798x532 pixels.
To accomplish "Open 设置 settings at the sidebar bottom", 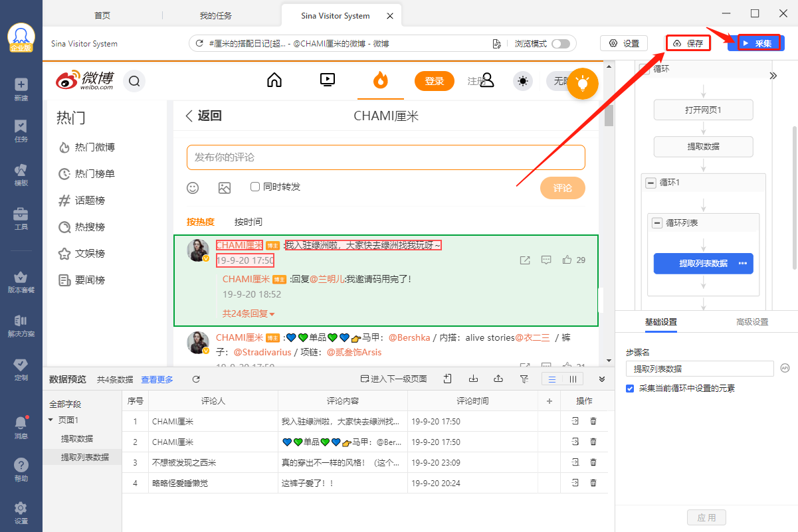I will click(21, 512).
